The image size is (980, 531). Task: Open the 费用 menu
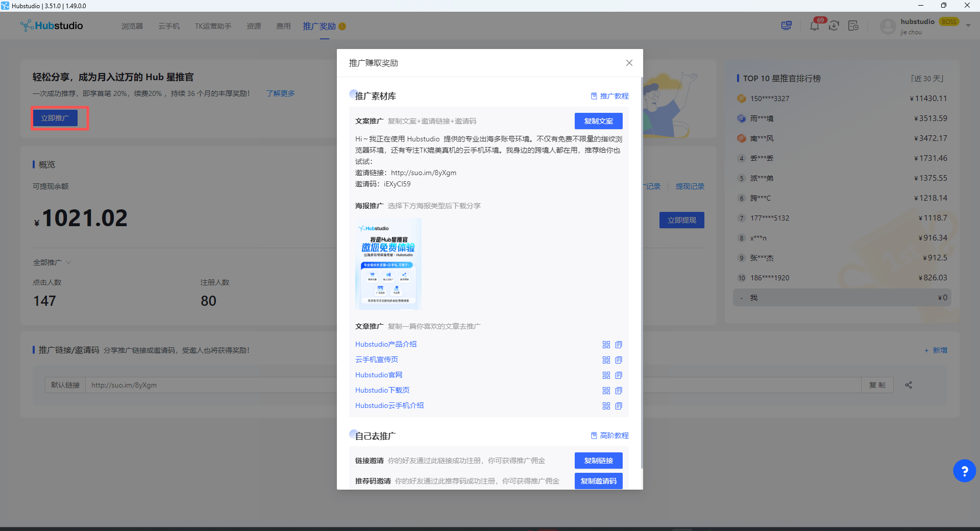[x=283, y=26]
